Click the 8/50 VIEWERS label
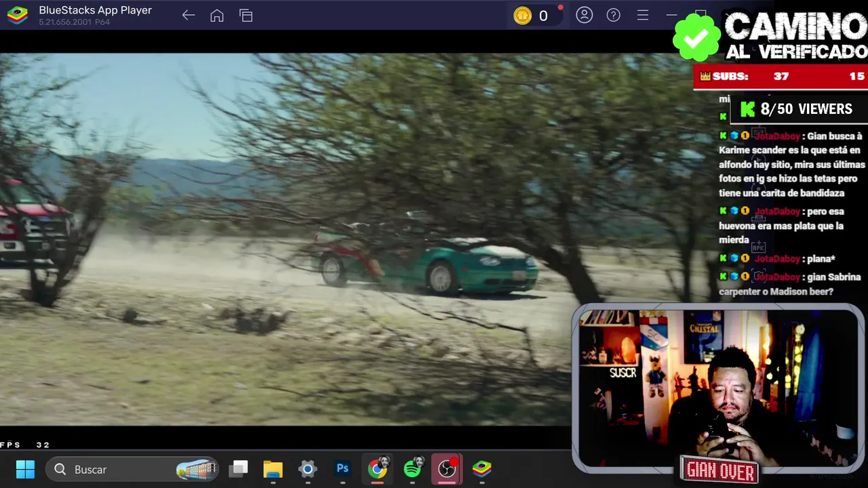 [x=797, y=109]
